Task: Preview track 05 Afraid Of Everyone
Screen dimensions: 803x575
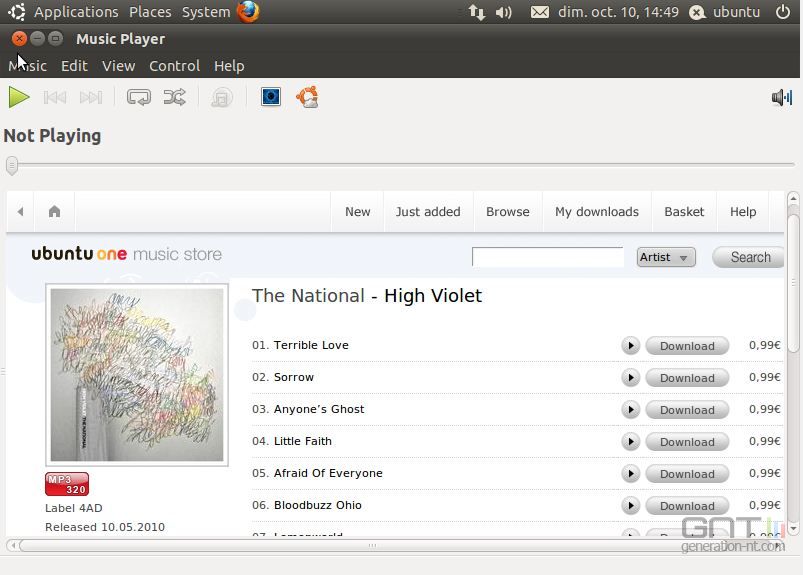Action: coord(630,474)
